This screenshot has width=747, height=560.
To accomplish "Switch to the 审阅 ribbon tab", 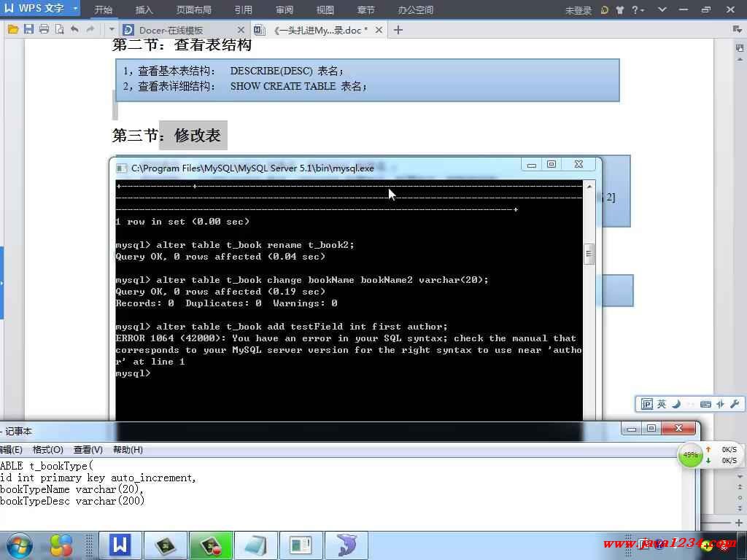I will pos(284,9).
